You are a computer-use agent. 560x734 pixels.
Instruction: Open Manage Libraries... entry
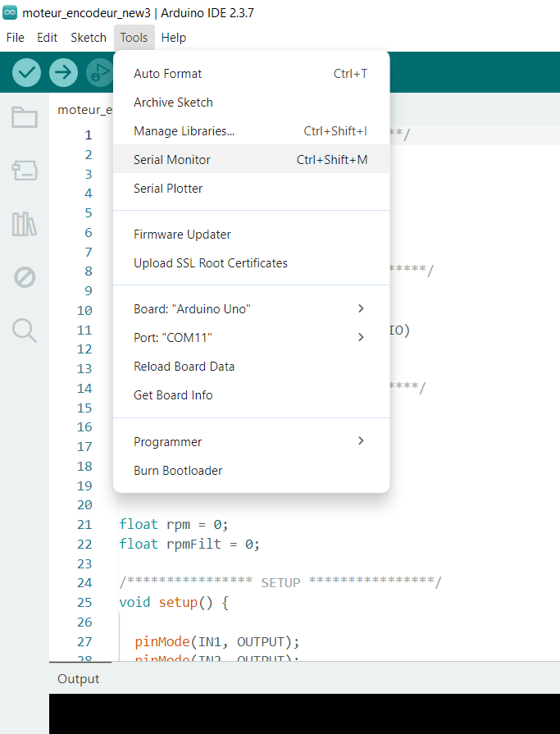(x=251, y=130)
